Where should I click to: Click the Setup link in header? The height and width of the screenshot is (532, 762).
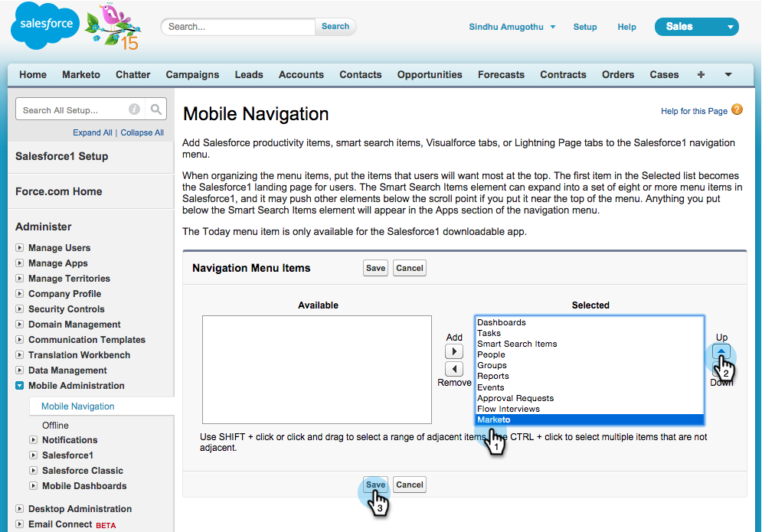584,27
